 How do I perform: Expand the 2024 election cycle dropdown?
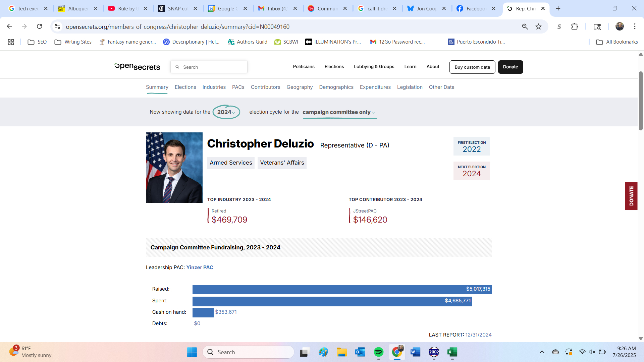tap(226, 112)
